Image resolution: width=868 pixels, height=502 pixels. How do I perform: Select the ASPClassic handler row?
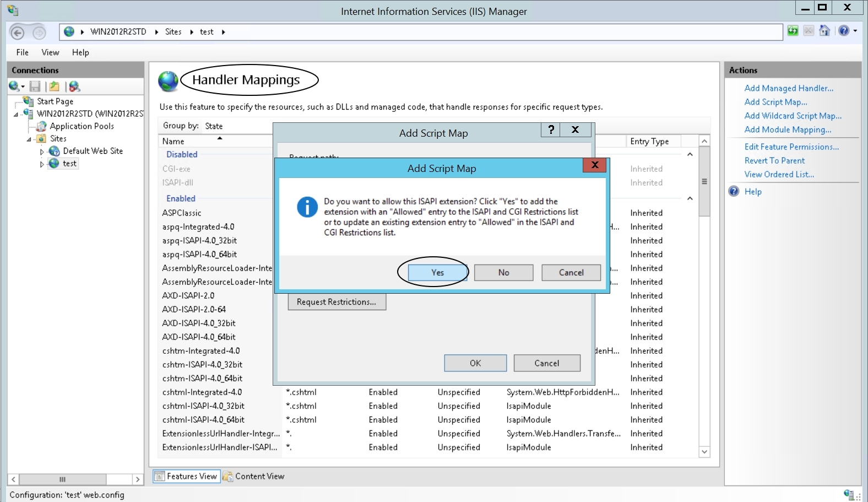(182, 213)
